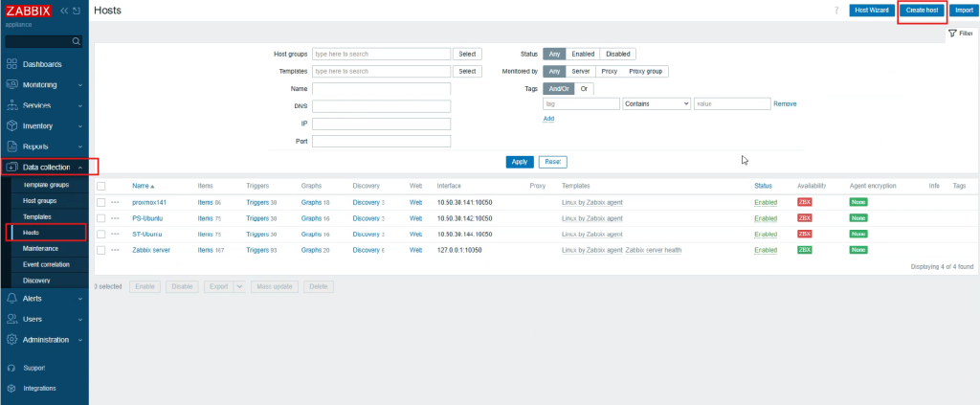Click the search magnifier icon in the sidebar

point(77,41)
